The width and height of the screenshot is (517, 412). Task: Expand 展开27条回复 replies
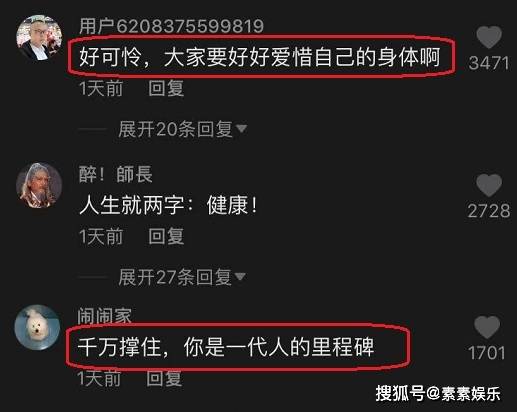tap(175, 277)
